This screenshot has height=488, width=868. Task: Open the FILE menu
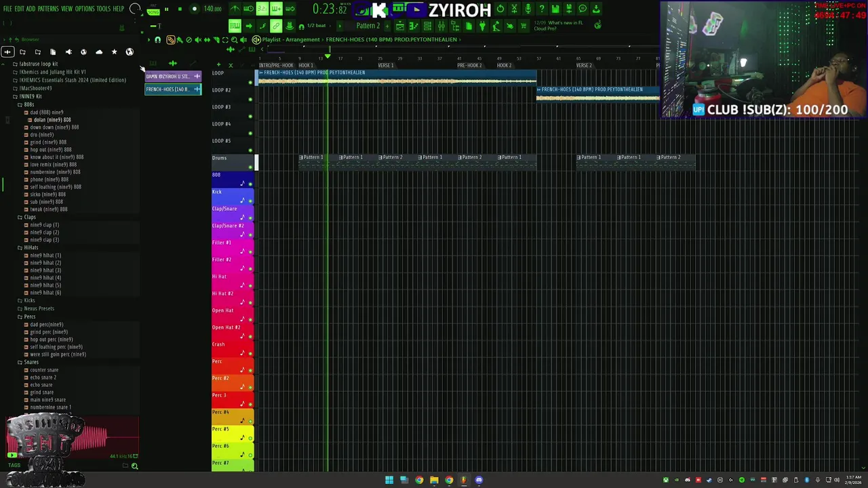(x=7, y=9)
